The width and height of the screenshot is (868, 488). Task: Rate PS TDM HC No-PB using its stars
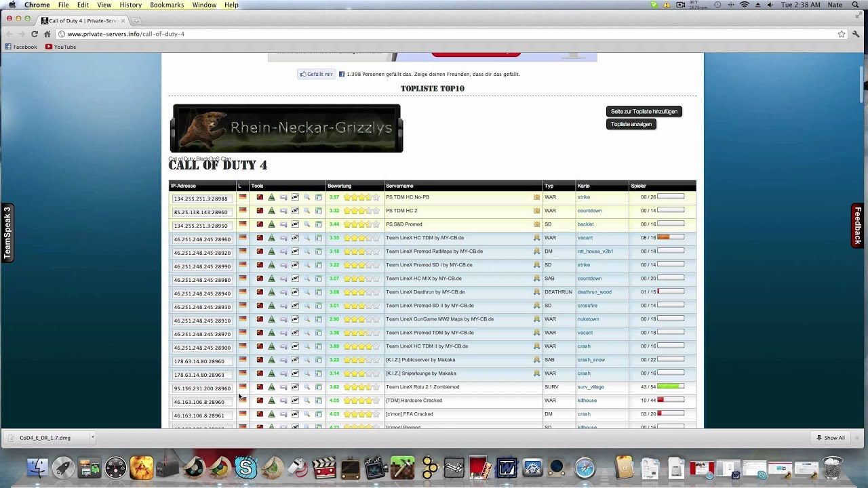[361, 197]
